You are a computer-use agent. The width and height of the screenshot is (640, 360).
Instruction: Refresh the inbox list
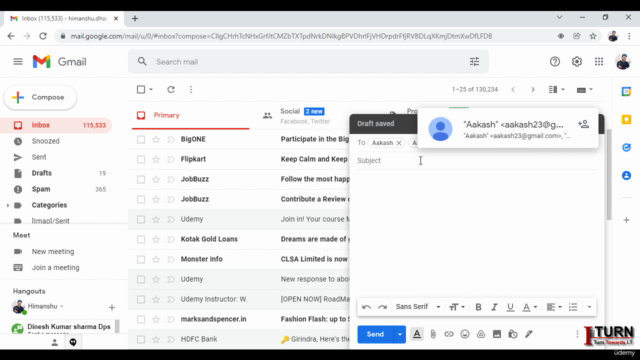[x=171, y=89]
